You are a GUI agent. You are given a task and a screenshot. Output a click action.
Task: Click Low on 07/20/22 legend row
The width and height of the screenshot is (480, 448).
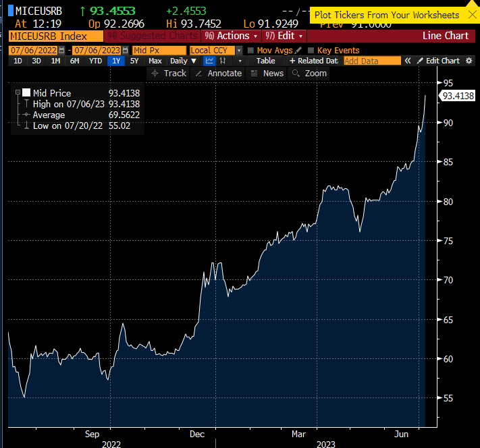82,125
